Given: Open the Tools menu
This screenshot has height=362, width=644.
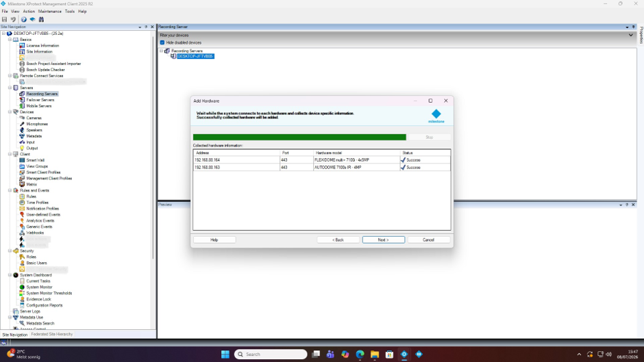Looking at the screenshot, I should (70, 12).
